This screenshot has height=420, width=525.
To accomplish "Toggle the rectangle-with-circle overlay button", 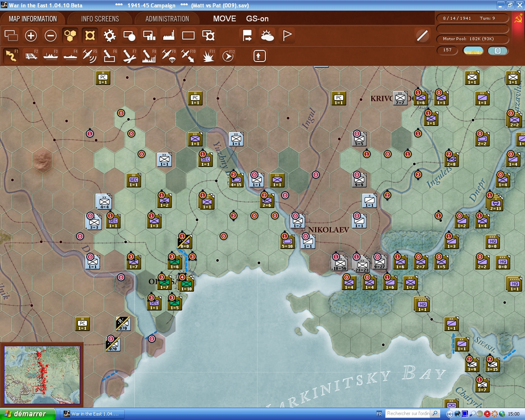I will coord(129,36).
